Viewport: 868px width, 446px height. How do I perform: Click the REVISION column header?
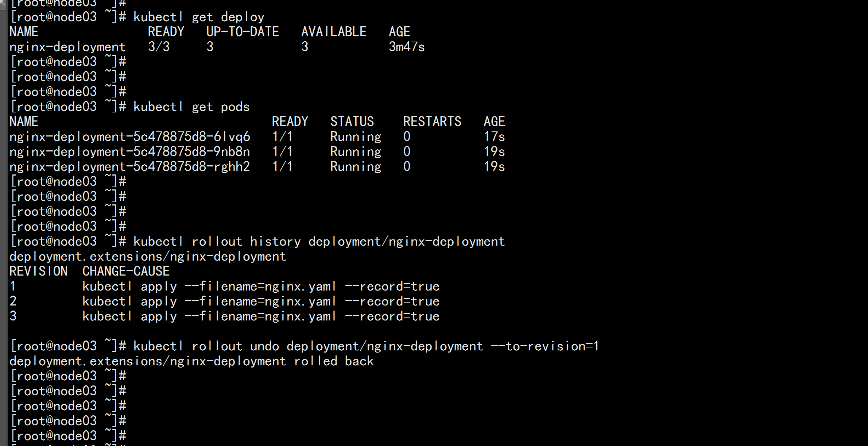tap(38, 271)
